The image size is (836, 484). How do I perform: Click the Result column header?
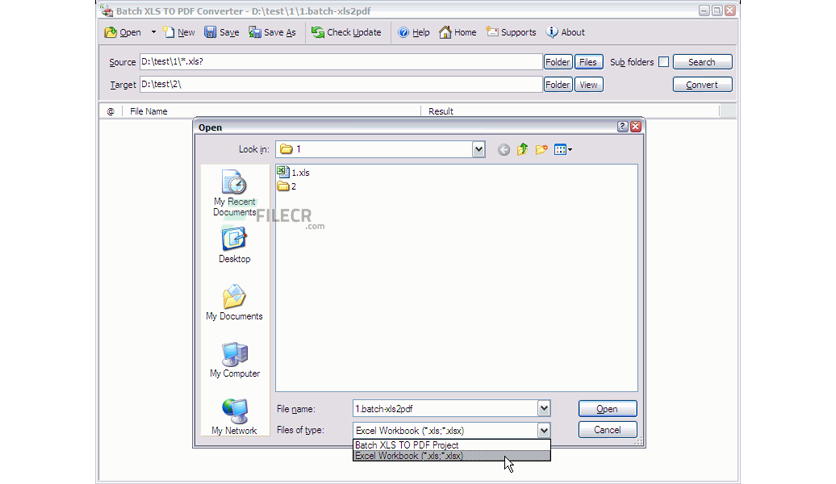click(570, 111)
